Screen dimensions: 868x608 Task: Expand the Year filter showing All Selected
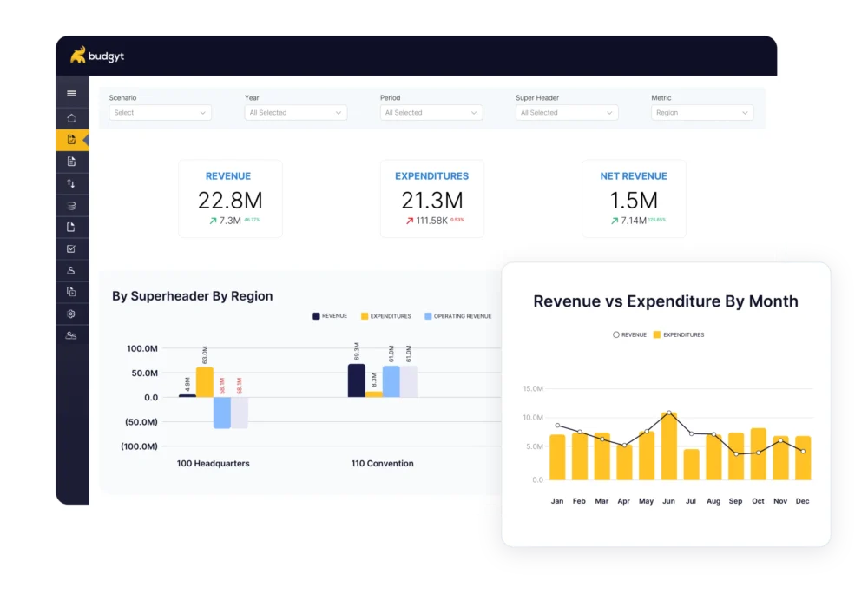[x=295, y=112]
